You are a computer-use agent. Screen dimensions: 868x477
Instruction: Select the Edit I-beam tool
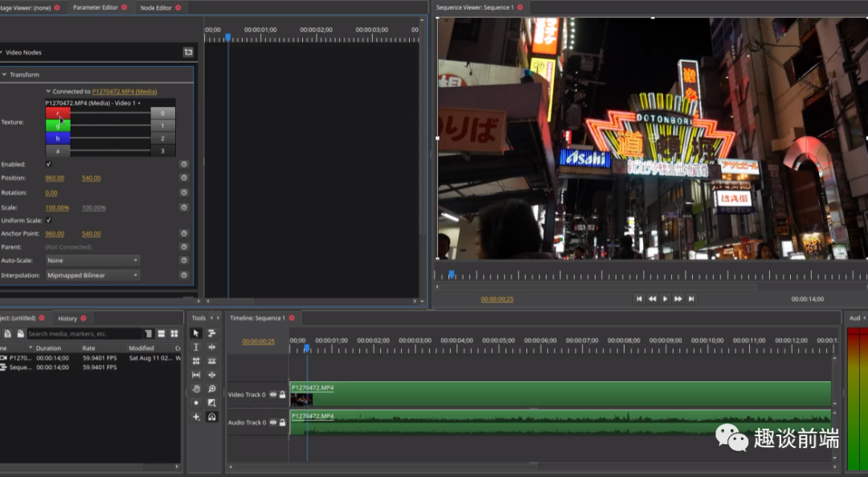pyautogui.click(x=196, y=347)
